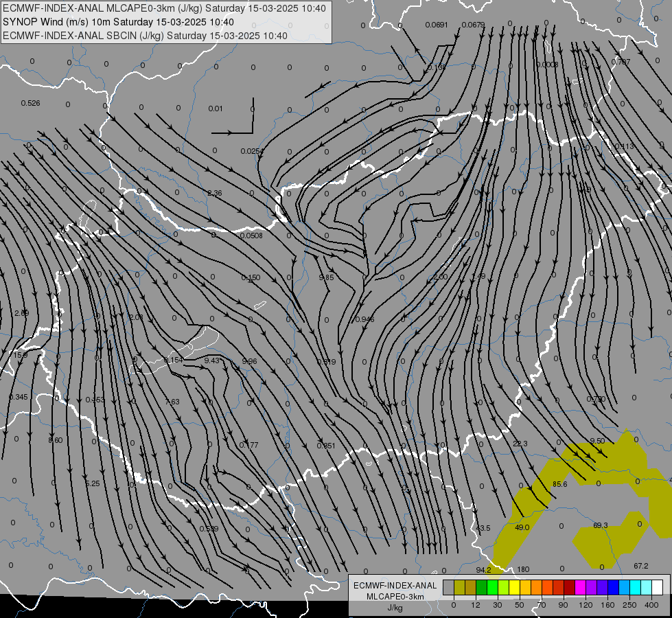Choose the purple legend swatch above 120
The width and height of the screenshot is (672, 618).
592,587
